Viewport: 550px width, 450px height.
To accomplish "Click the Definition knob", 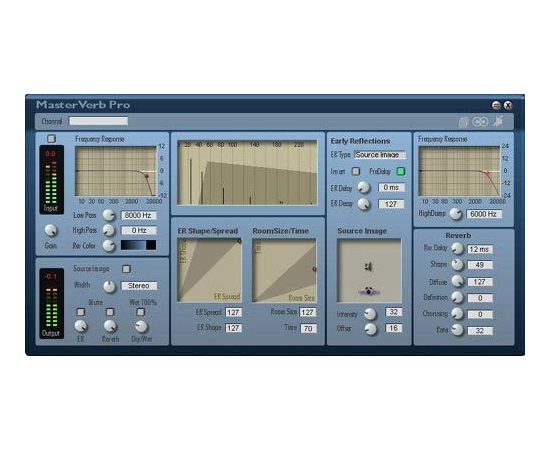I will click(x=457, y=297).
